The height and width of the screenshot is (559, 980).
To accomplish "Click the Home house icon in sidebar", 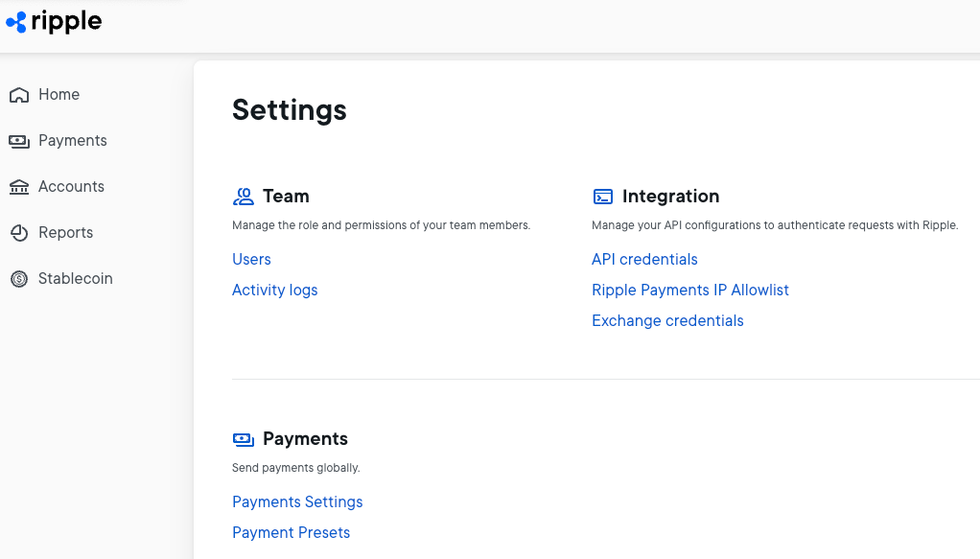I will point(18,95).
